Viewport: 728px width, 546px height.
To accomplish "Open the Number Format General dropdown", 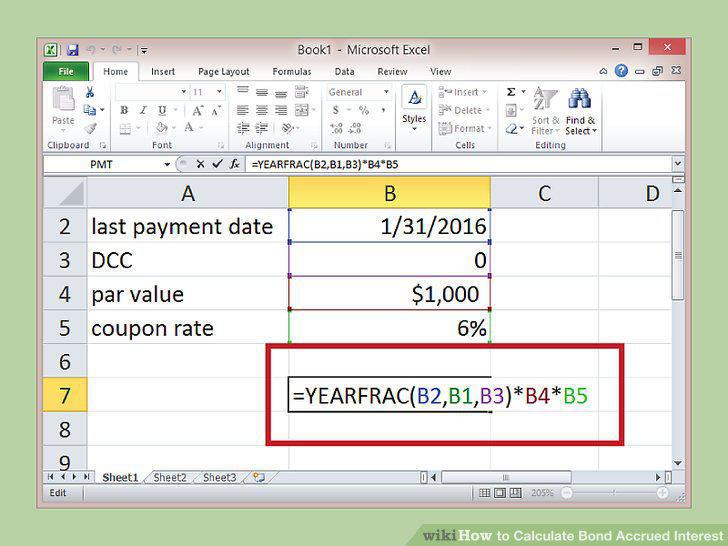I will tap(386, 92).
